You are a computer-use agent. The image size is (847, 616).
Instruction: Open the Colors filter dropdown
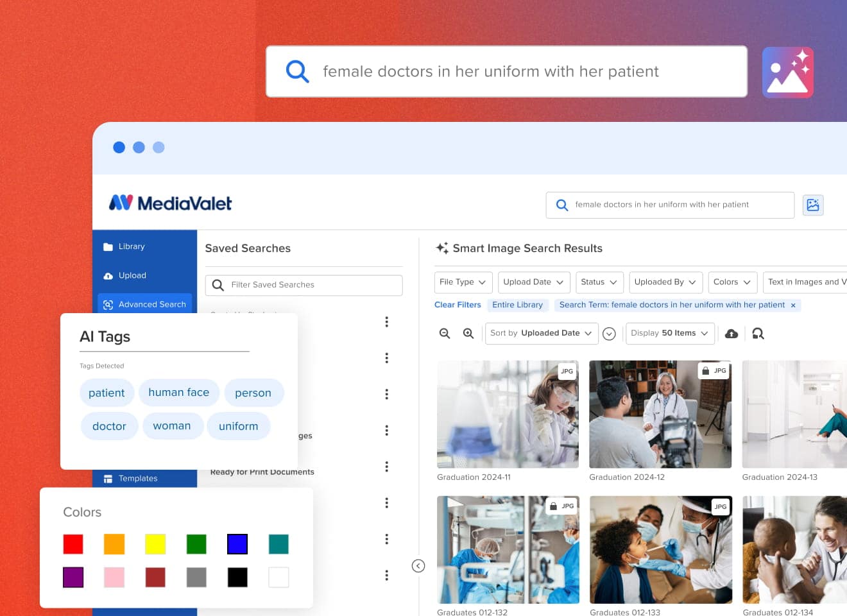[x=732, y=282]
